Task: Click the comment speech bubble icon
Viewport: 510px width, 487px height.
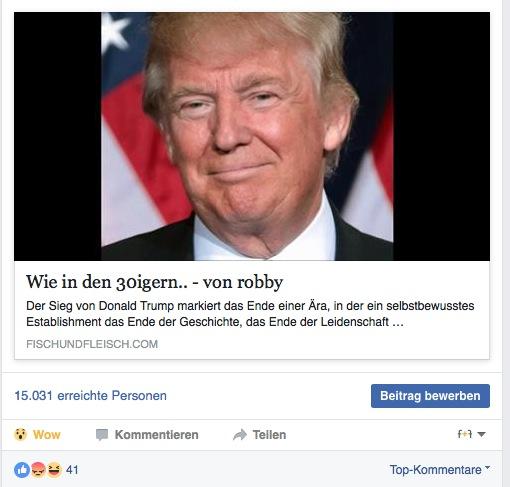Action: pos(102,435)
